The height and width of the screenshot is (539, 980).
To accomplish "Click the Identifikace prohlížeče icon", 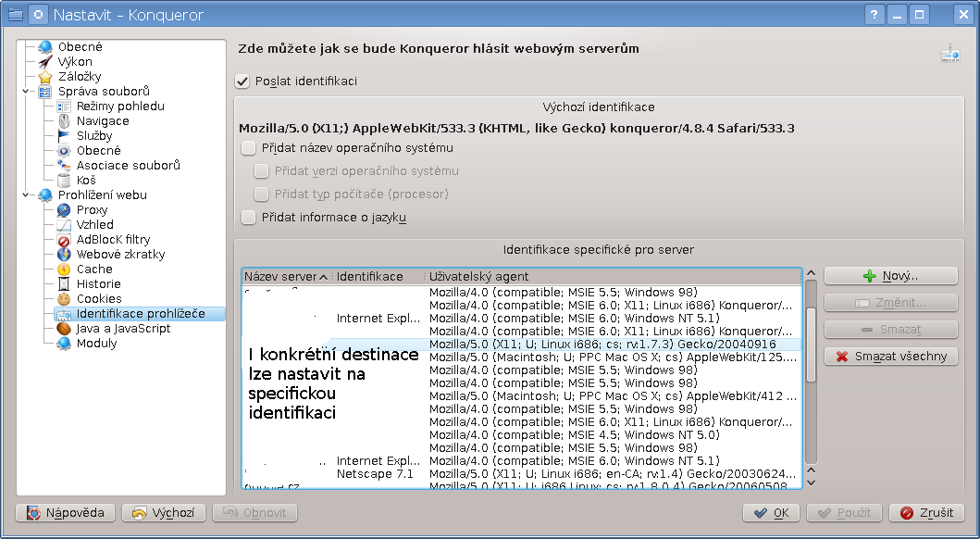I will point(64,314).
